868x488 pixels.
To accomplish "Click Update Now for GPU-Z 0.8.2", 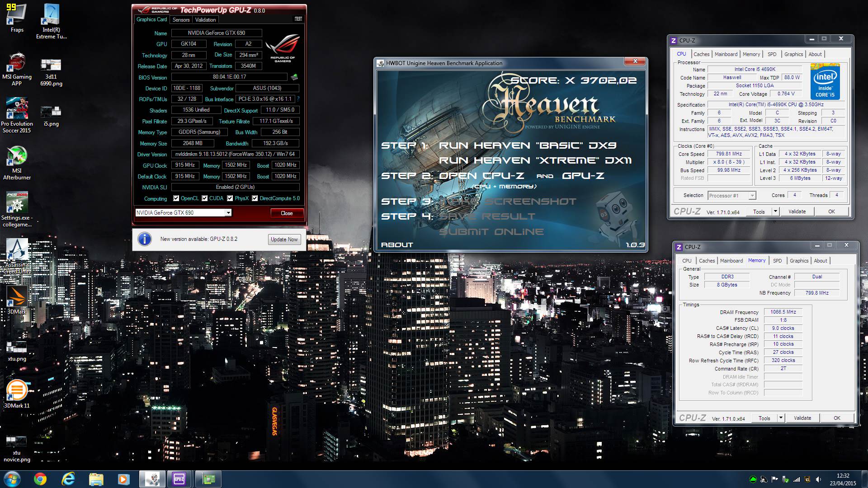I will click(x=284, y=239).
